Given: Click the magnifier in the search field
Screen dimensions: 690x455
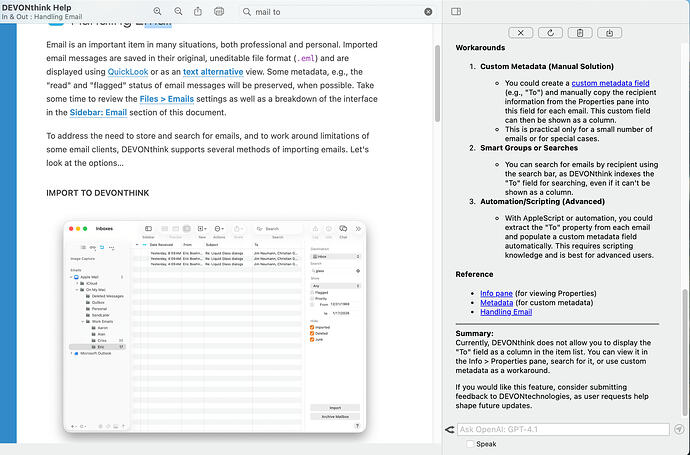Looking at the screenshot, I should pos(247,12).
